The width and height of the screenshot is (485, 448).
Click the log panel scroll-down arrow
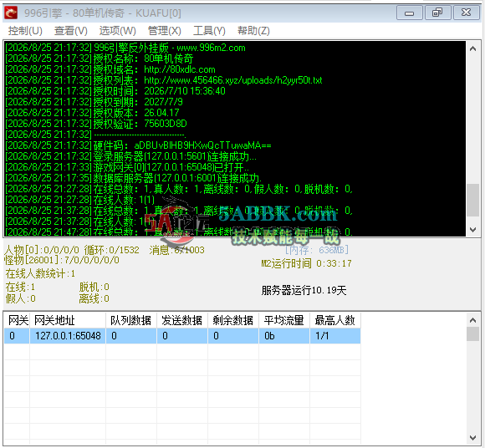[472, 229]
